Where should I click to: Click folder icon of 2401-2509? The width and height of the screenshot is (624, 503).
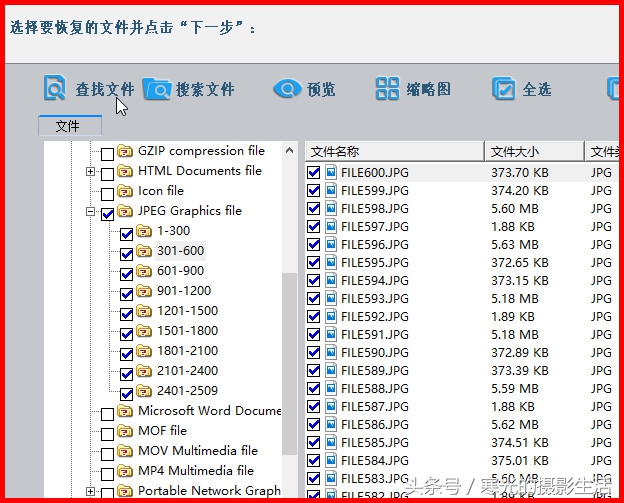pyautogui.click(x=144, y=391)
